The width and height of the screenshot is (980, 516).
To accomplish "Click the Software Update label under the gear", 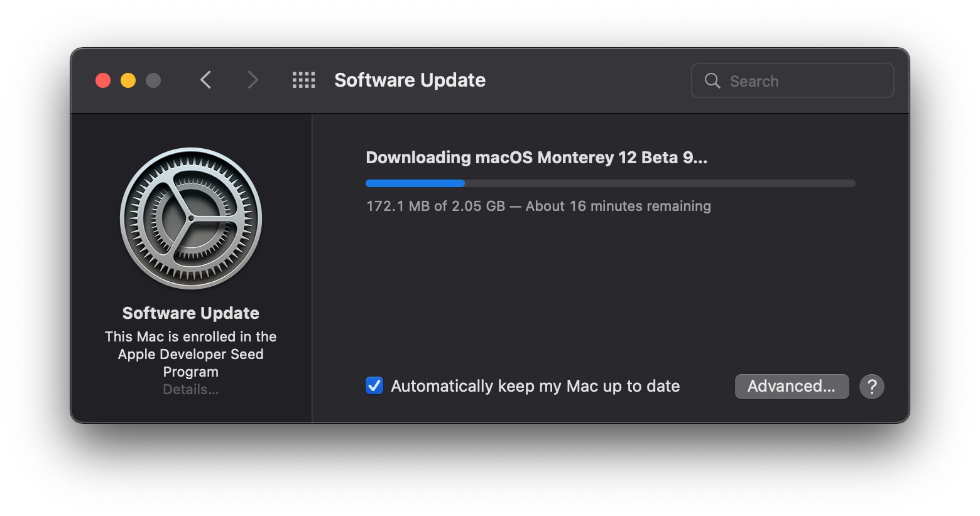I will [191, 313].
